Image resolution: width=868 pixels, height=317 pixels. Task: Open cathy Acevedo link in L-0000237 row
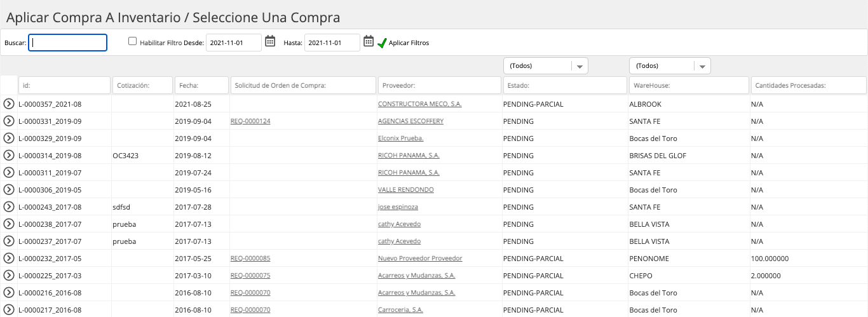click(x=399, y=241)
